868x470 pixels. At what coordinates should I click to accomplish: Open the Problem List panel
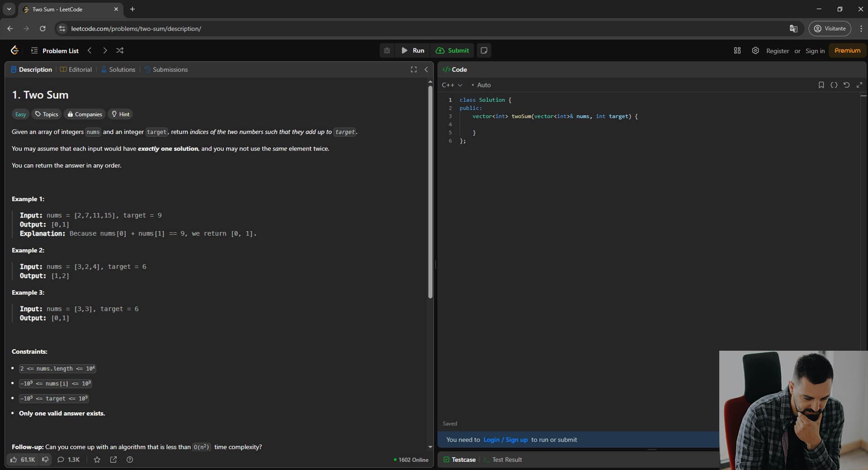click(55, 50)
